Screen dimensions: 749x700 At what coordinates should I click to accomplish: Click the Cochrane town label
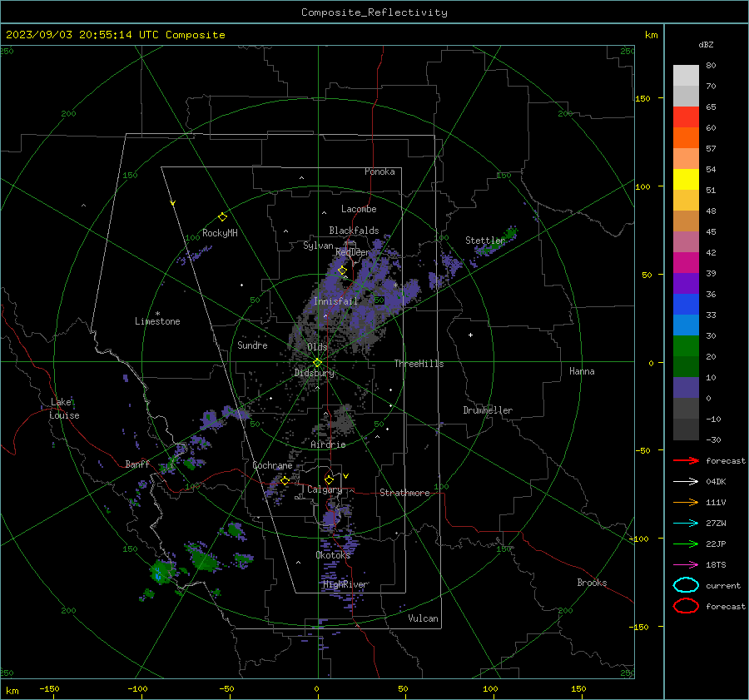[272, 465]
